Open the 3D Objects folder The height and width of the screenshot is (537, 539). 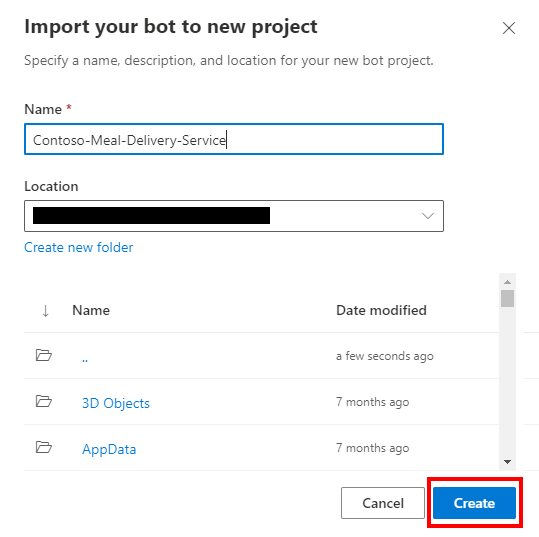[x=116, y=403]
